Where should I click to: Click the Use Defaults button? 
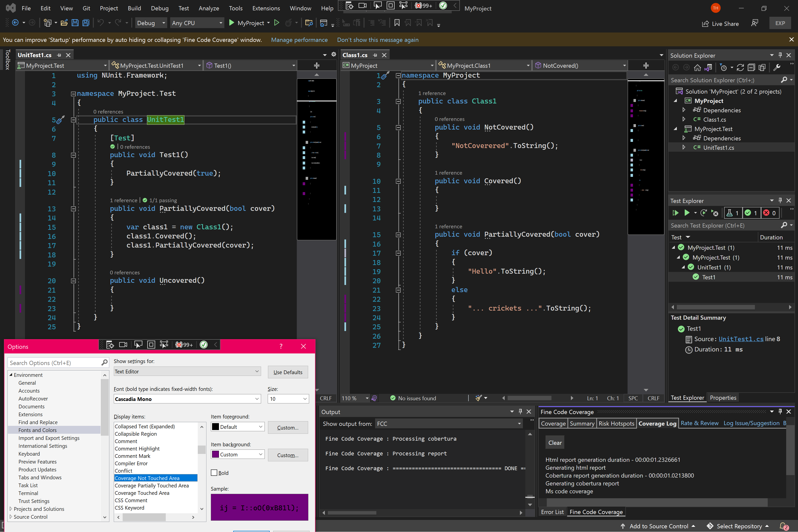click(288, 372)
